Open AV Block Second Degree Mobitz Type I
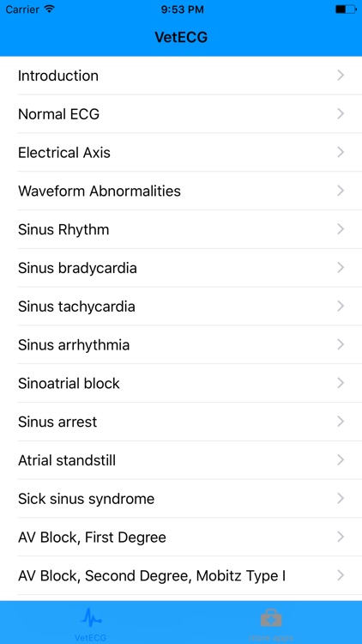362x644 pixels. (x=181, y=576)
